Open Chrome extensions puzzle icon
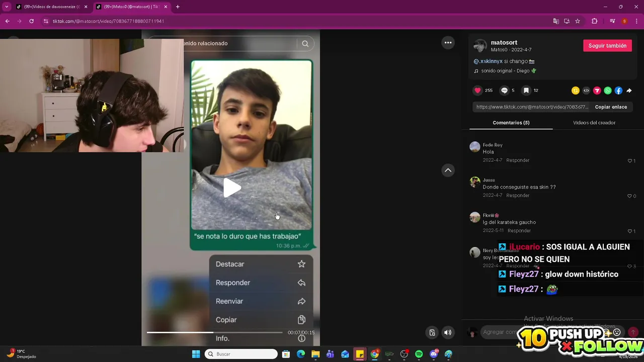The image size is (644, 362). pos(594,21)
